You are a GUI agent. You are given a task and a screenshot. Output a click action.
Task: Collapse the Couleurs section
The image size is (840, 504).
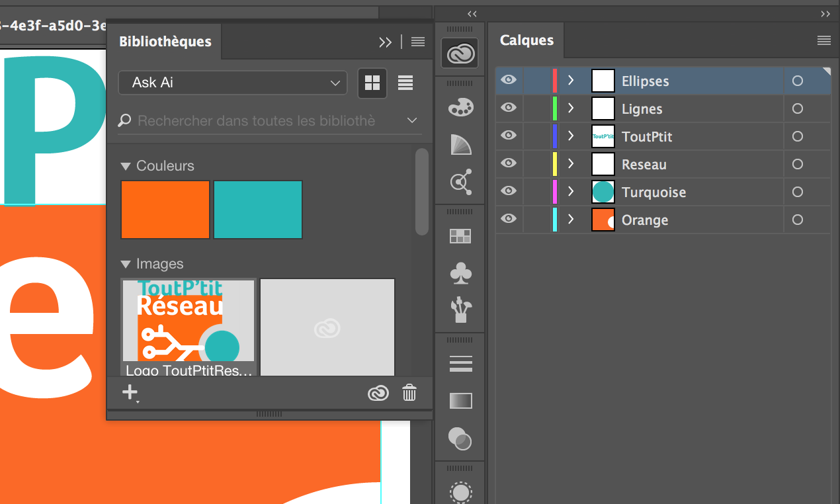pyautogui.click(x=126, y=165)
